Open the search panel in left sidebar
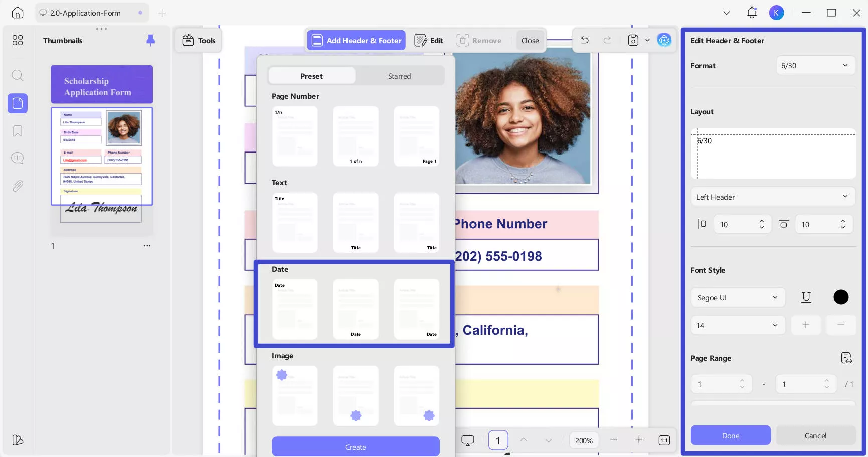Image resolution: width=868 pixels, height=457 pixels. click(18, 76)
